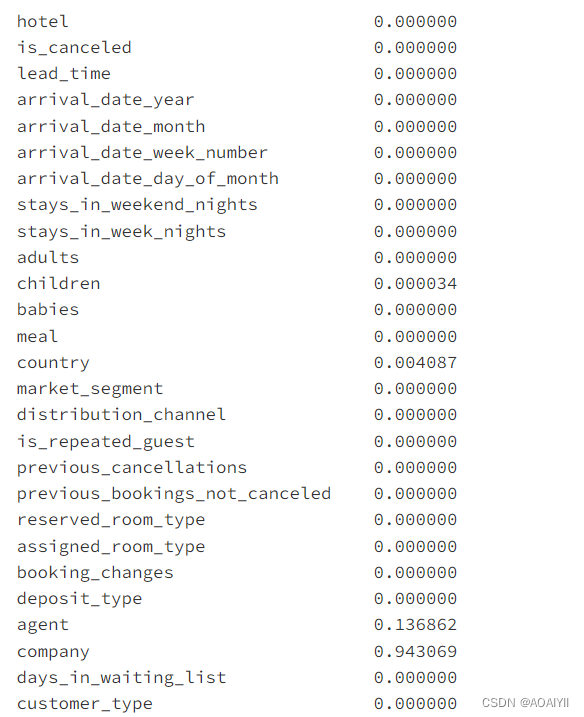Select the babies row label
The width and height of the screenshot is (584, 717).
pyautogui.click(x=48, y=310)
